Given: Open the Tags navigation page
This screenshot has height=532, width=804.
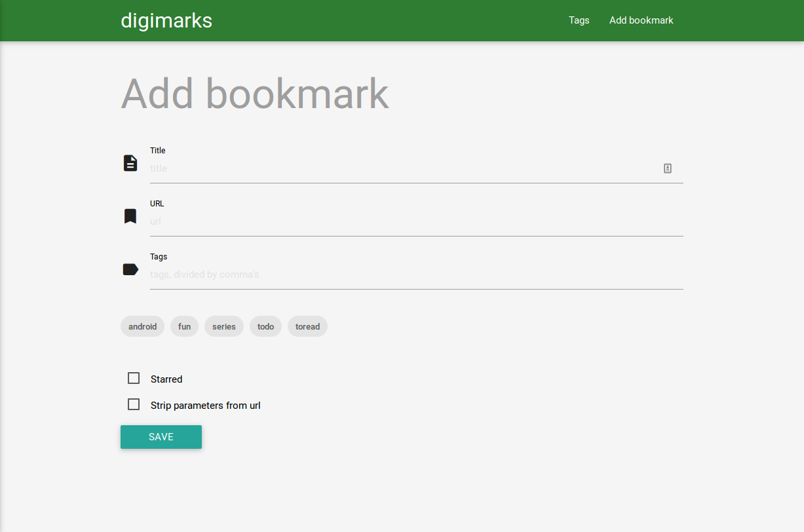Looking at the screenshot, I should [579, 20].
